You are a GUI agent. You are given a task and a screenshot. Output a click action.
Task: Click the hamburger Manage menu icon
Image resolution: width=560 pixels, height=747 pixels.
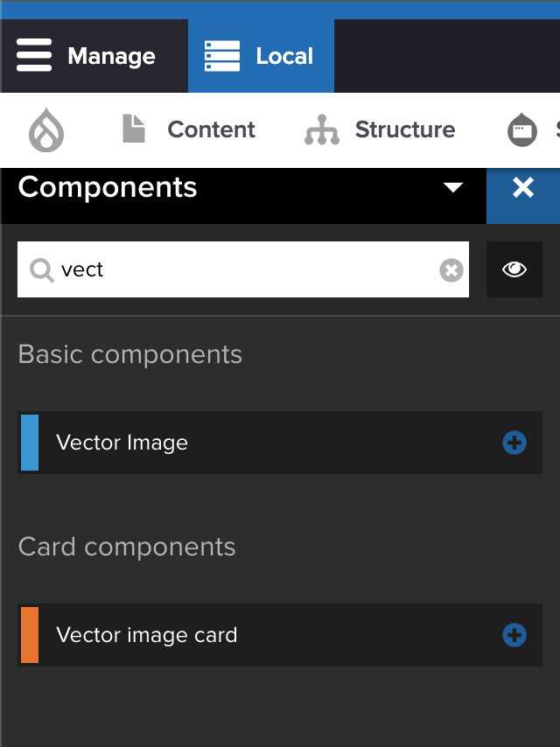[x=34, y=56]
